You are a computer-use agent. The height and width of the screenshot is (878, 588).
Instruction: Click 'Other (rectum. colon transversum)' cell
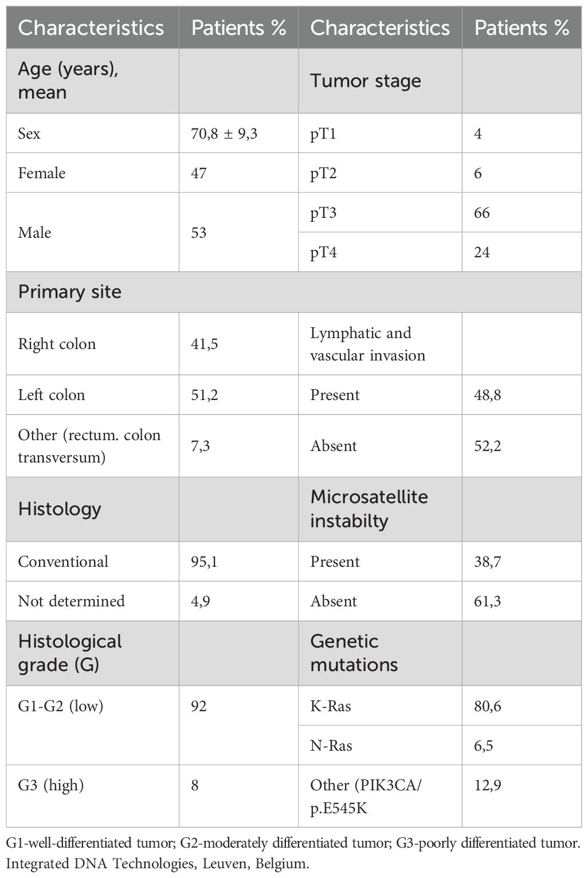tap(89, 446)
